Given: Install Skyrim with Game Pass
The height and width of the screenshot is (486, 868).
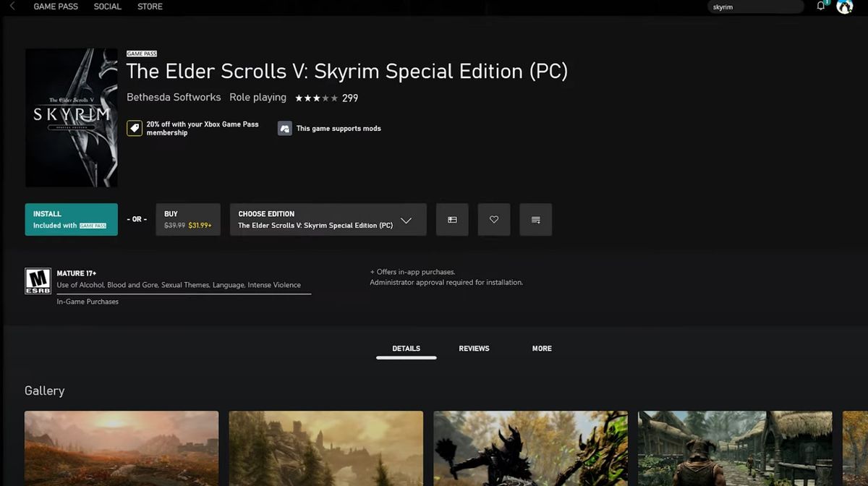Looking at the screenshot, I should tap(70, 219).
